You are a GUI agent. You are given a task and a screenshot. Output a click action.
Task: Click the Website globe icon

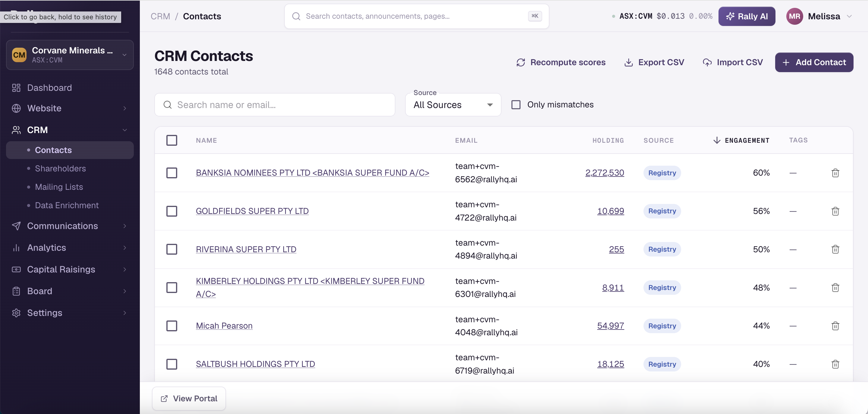point(16,108)
